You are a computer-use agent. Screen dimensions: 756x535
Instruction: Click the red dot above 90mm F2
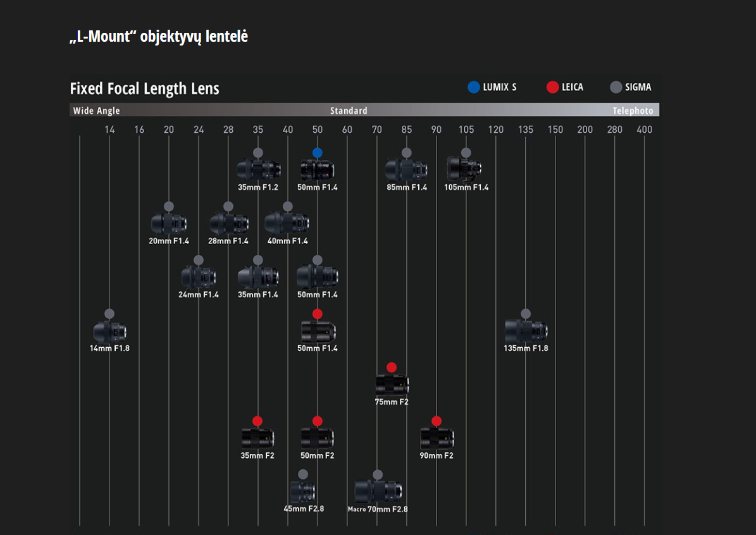tap(437, 421)
